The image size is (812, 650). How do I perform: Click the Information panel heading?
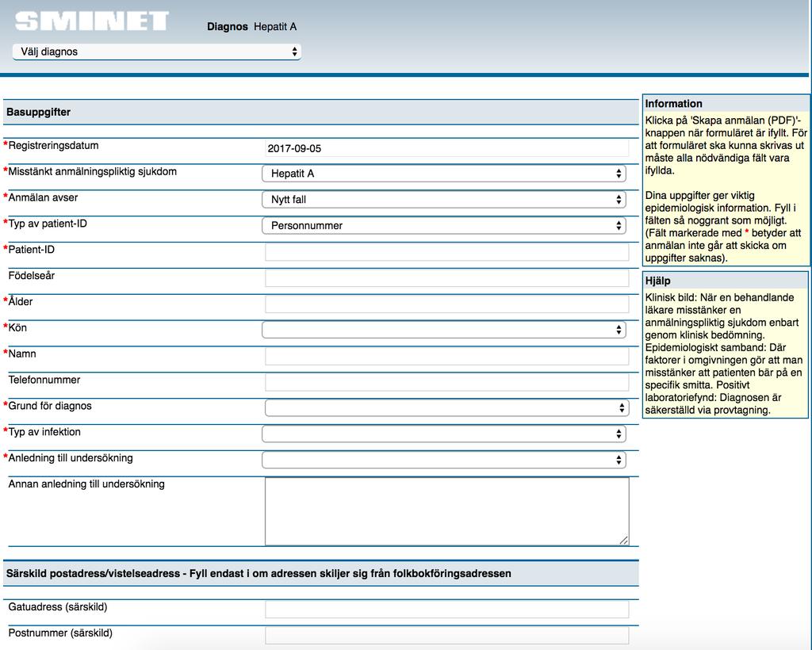coord(673,104)
